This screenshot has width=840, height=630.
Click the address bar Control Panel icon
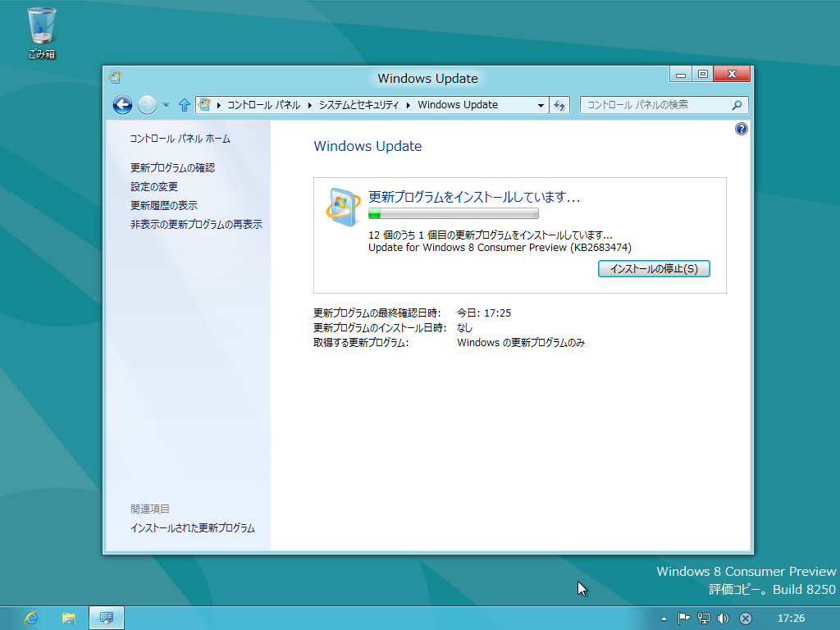204,104
